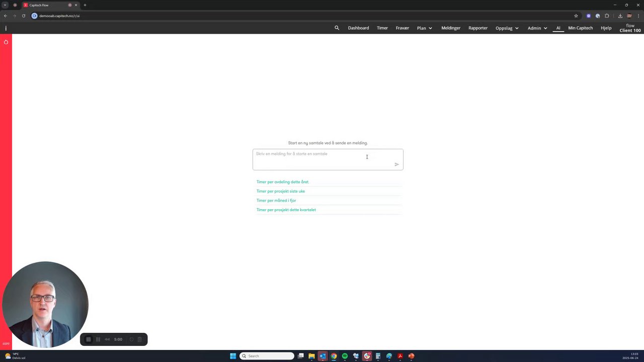Open Chrome downloads icon
The height and width of the screenshot is (362, 644).
620,16
